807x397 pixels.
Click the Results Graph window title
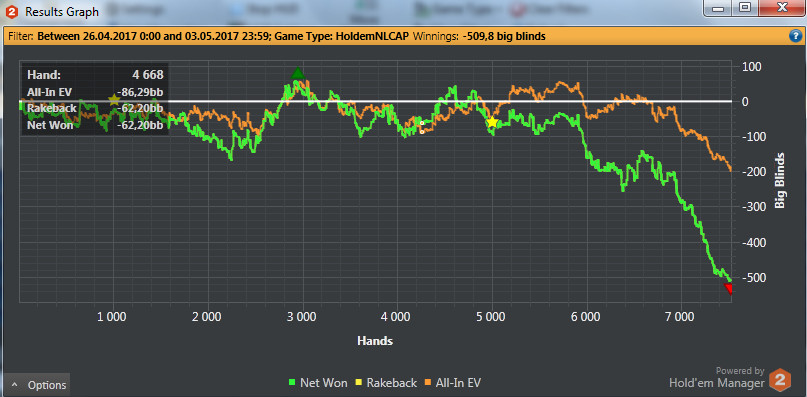[62, 11]
